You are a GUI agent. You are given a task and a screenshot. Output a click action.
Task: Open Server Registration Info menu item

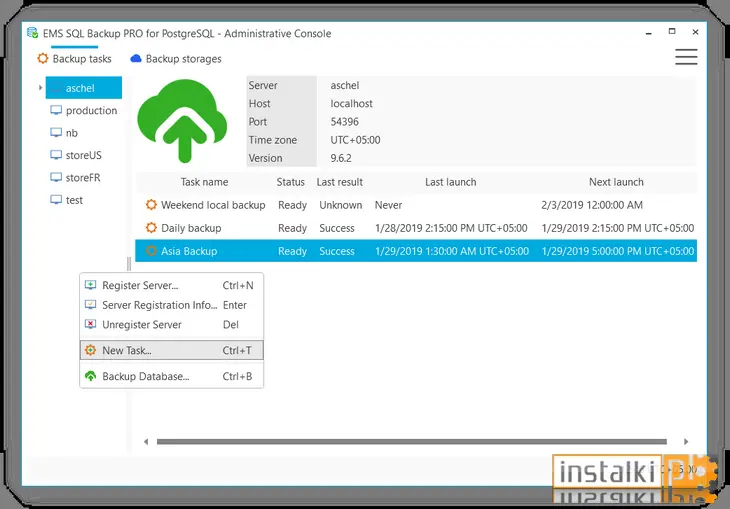pos(171,305)
